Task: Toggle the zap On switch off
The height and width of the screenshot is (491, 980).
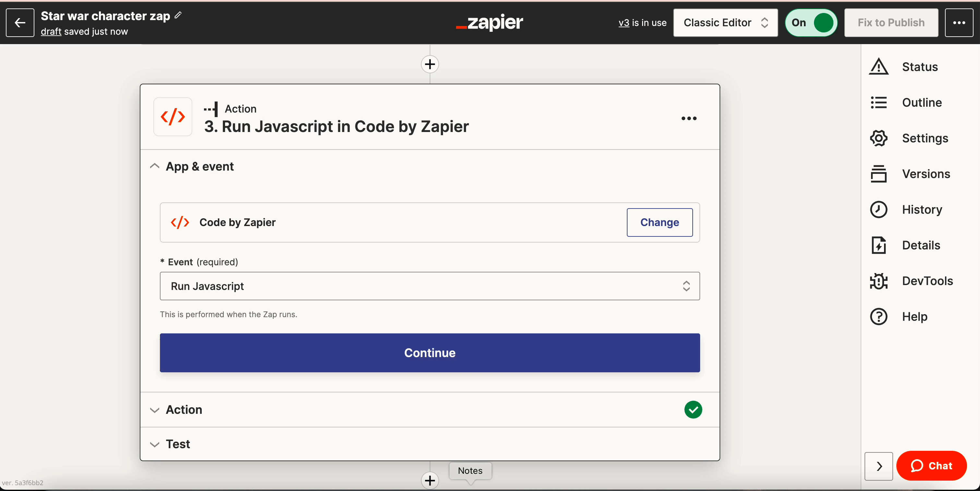Action: (811, 23)
